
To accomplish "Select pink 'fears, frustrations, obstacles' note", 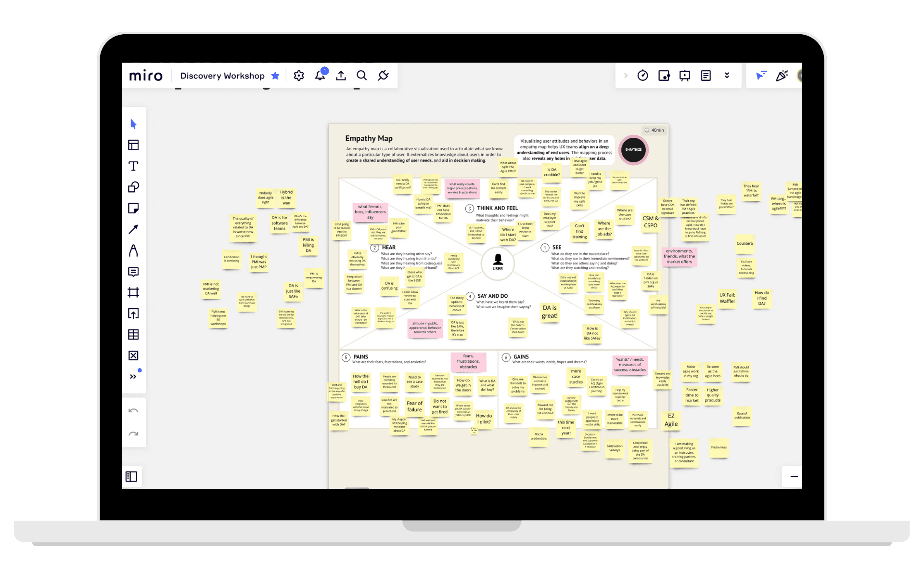I will (468, 362).
